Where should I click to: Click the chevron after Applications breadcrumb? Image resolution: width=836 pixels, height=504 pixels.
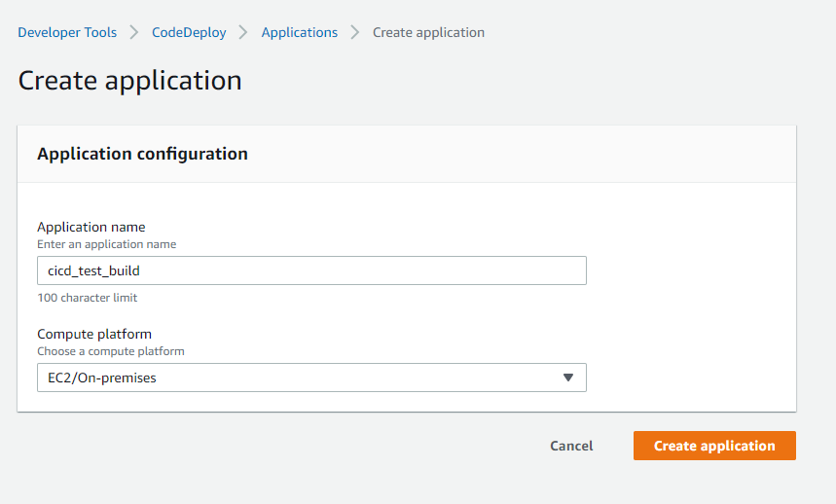355,33
